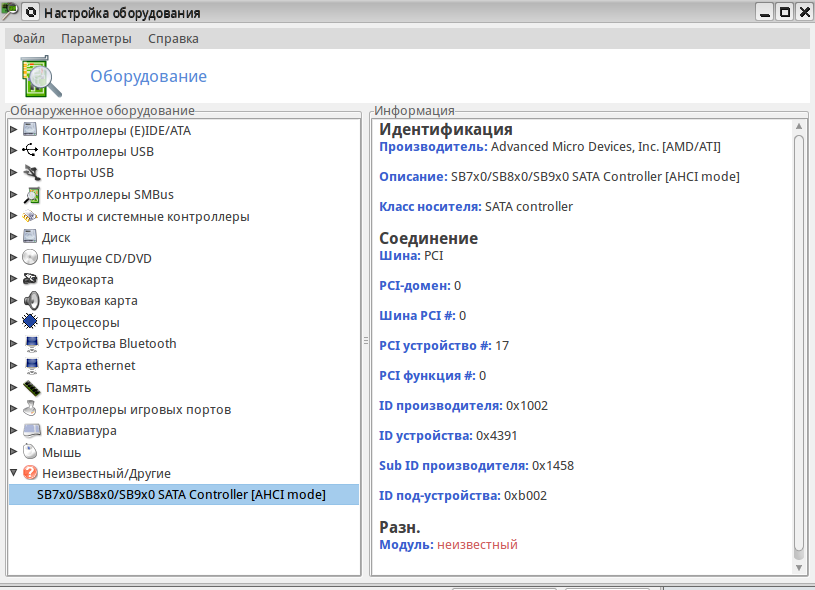Open the Файл menu
The height and width of the screenshot is (590, 815).
point(29,39)
